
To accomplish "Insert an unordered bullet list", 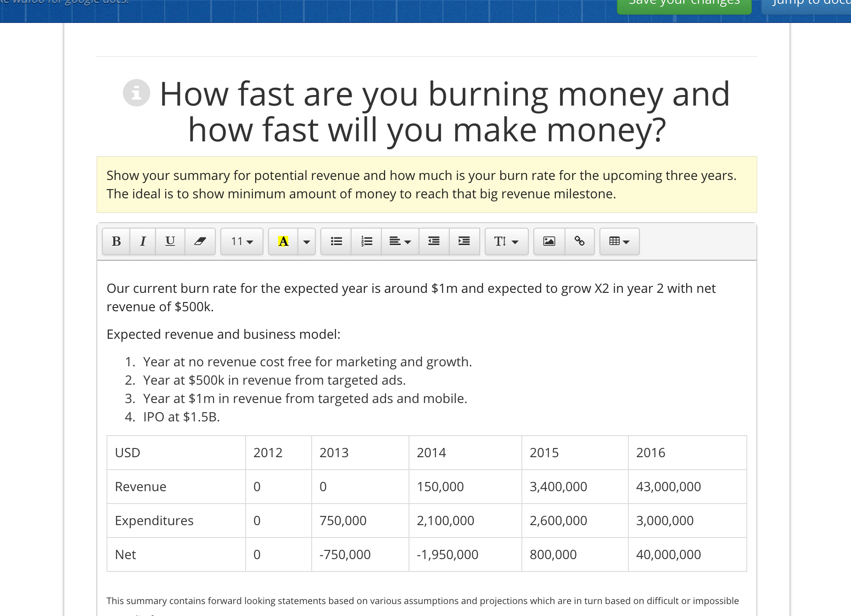I will coord(336,241).
